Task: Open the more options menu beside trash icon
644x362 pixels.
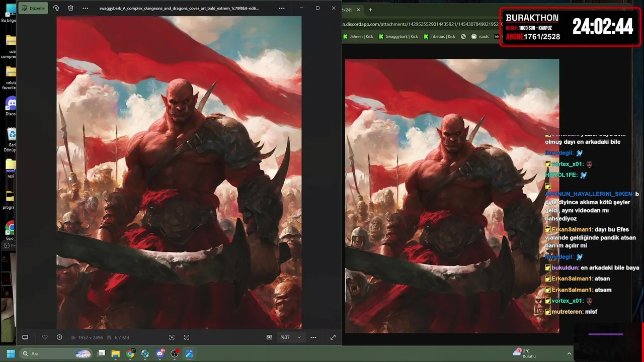Action: [85, 8]
